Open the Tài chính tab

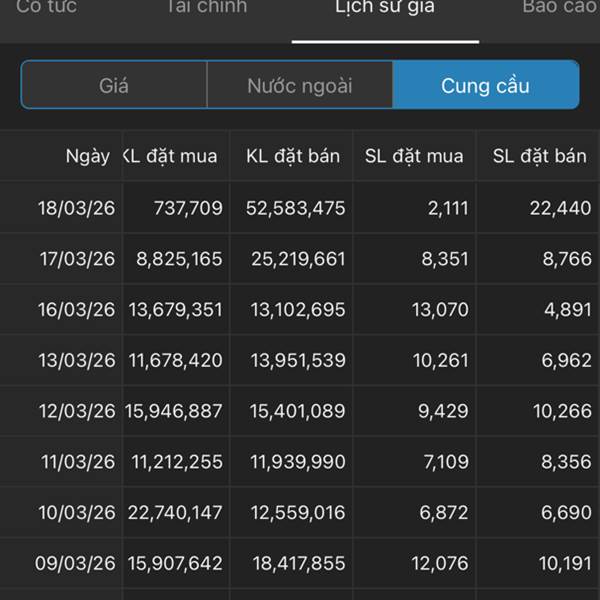pyautogui.click(x=207, y=7)
